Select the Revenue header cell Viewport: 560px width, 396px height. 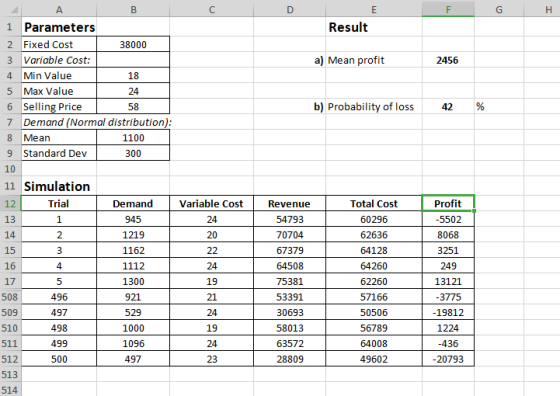290,204
